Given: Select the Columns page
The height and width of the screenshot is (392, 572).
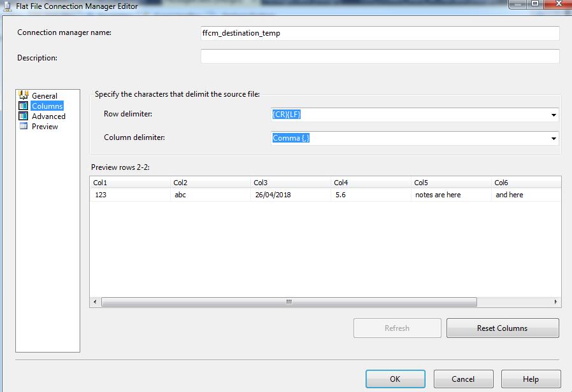Looking at the screenshot, I should click(47, 106).
